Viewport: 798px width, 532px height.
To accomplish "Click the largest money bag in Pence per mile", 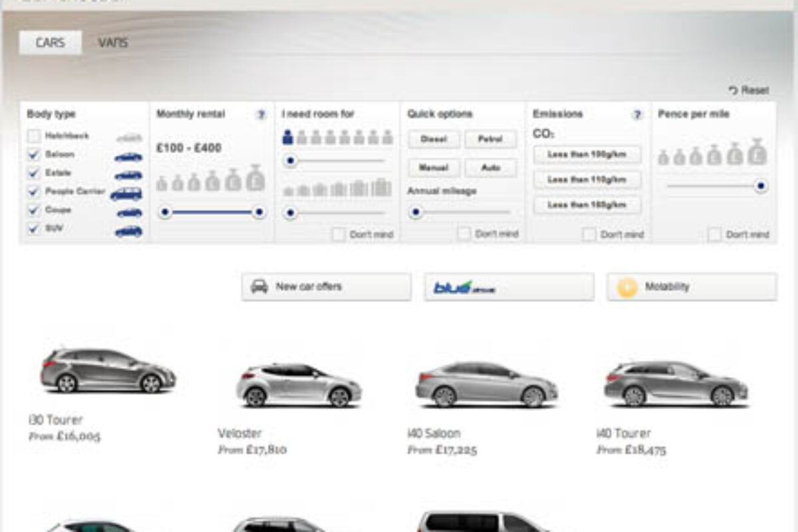I will [757, 152].
